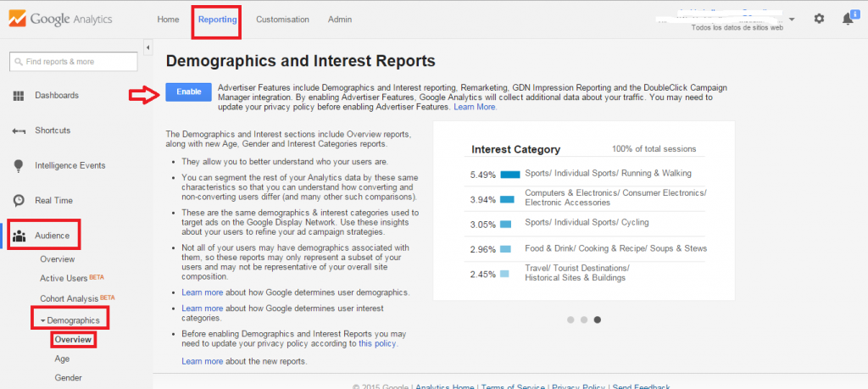Open the Age demographics report
The height and width of the screenshot is (389, 868).
62,358
